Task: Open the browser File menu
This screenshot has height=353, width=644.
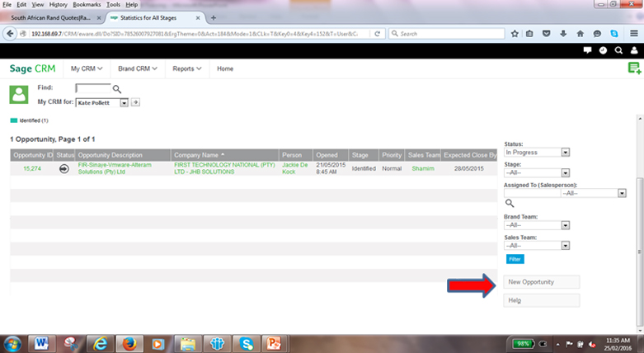Action: (x=7, y=4)
